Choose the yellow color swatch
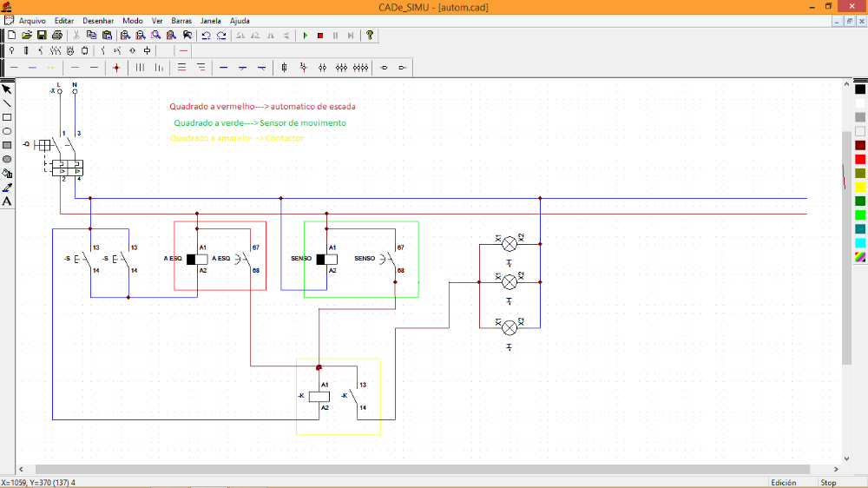Viewport: 868px width, 488px height. tap(860, 187)
